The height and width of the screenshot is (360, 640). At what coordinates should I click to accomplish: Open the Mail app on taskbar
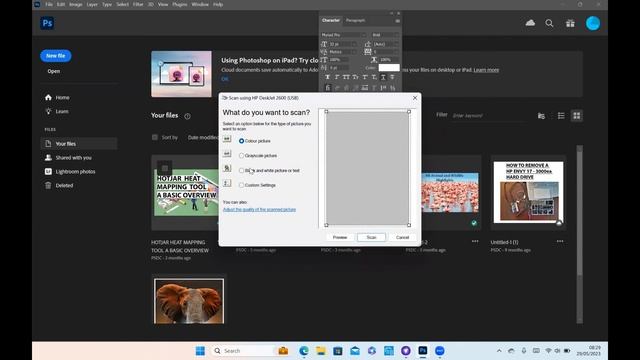tap(355, 351)
